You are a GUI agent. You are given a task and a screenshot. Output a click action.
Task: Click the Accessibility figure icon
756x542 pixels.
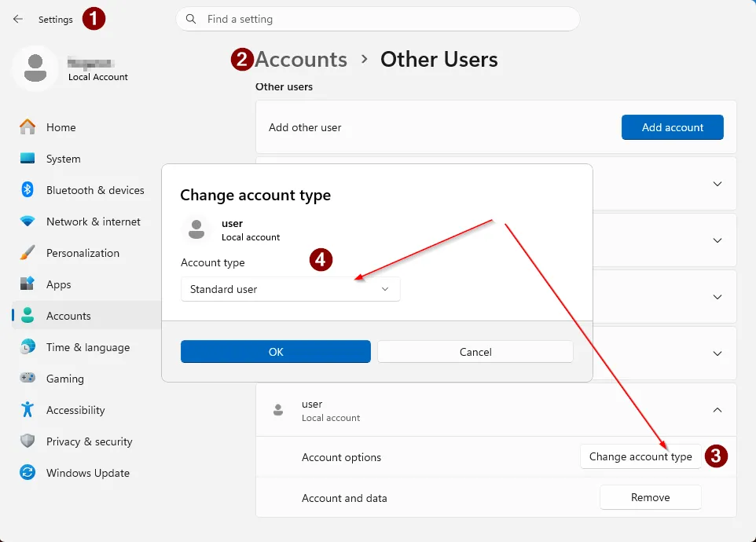coord(28,409)
